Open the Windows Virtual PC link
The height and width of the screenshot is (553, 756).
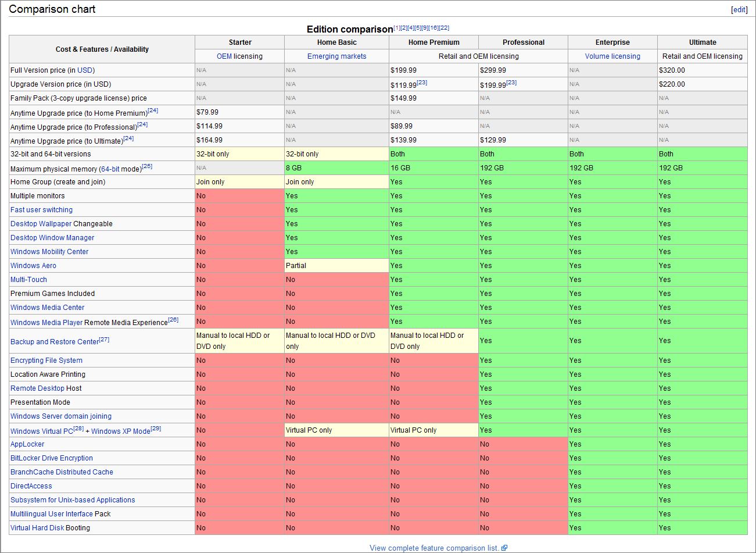point(42,431)
